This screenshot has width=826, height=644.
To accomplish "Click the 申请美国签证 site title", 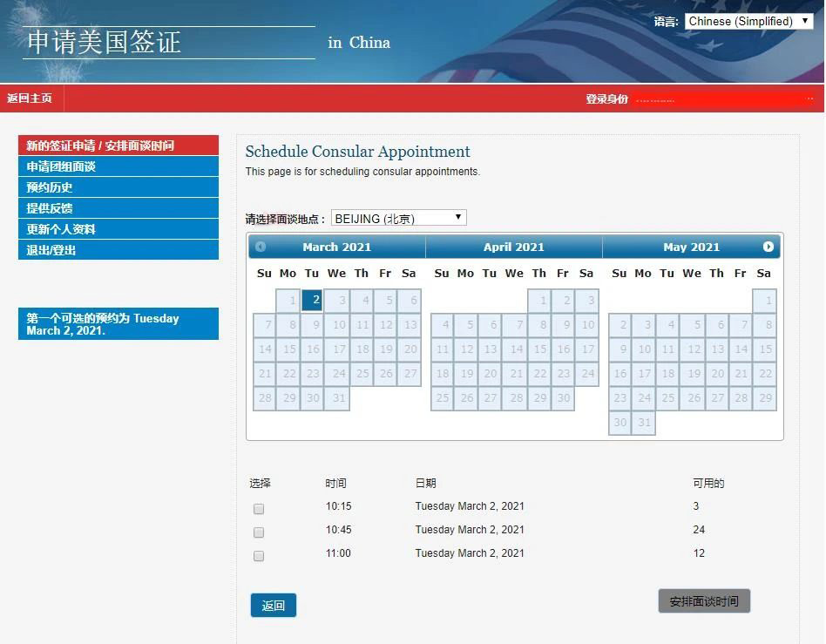I will coord(104,42).
